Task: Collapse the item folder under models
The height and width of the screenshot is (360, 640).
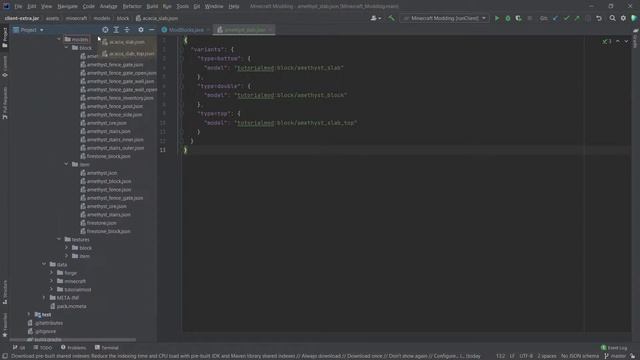Action: coord(66,164)
